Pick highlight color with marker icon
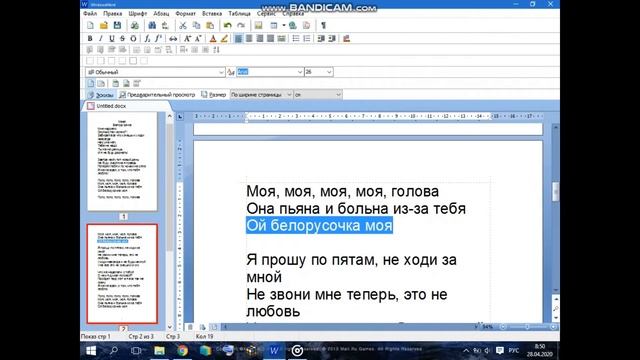This screenshot has width=640, height=360. pos(224,39)
